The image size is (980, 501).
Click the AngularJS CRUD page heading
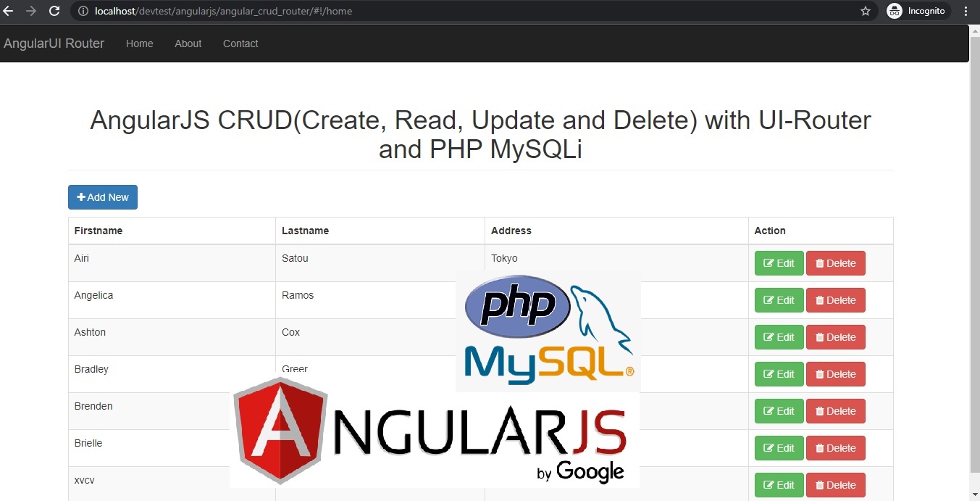coord(480,134)
